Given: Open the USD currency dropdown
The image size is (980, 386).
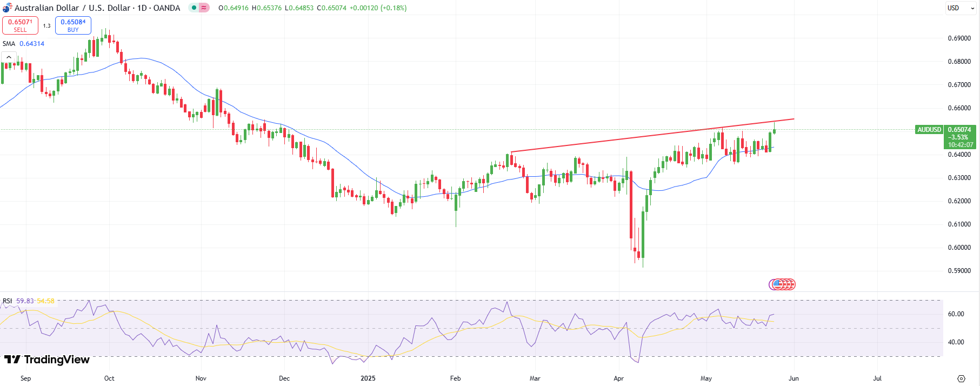Looking at the screenshot, I should (x=961, y=8).
